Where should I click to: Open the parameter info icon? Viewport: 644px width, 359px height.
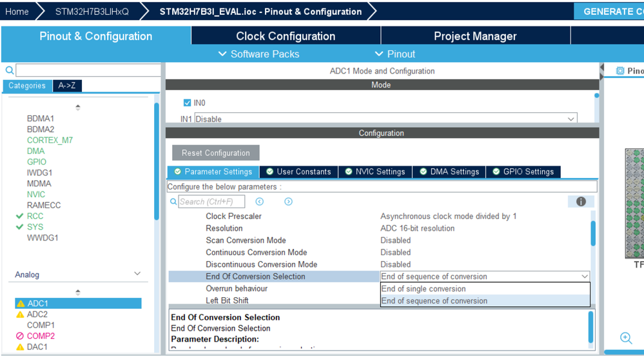[x=581, y=202]
